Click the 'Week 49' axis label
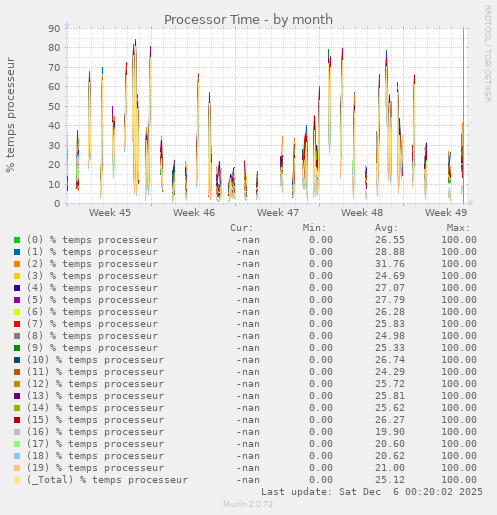497x515 pixels. click(446, 213)
